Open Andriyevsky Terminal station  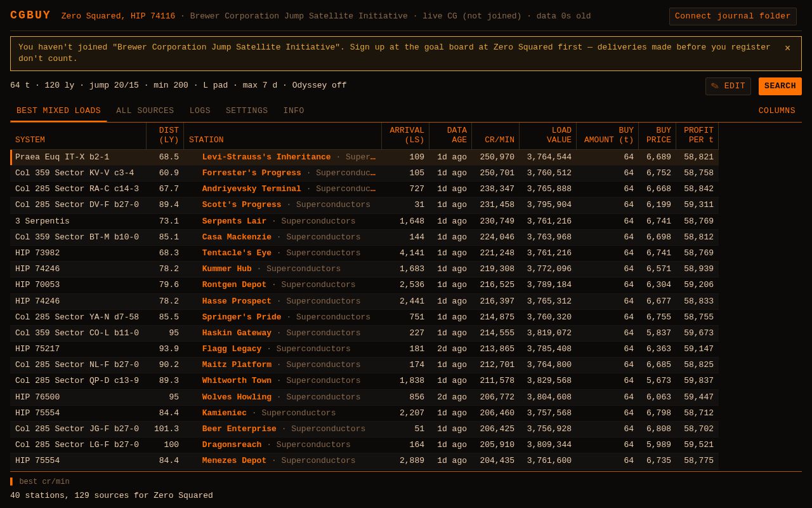click(x=252, y=189)
